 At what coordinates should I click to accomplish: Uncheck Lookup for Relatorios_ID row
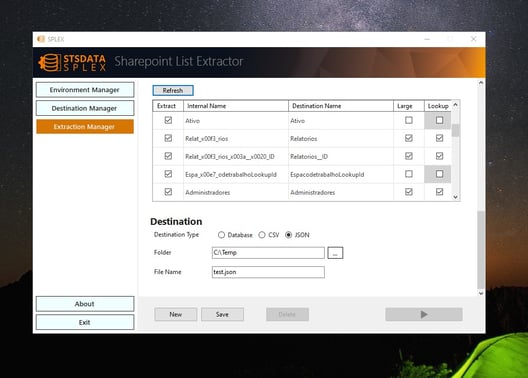tap(439, 156)
